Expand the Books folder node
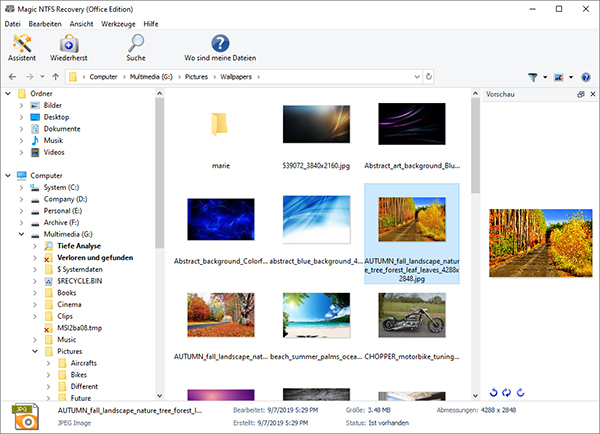 pos(35,293)
